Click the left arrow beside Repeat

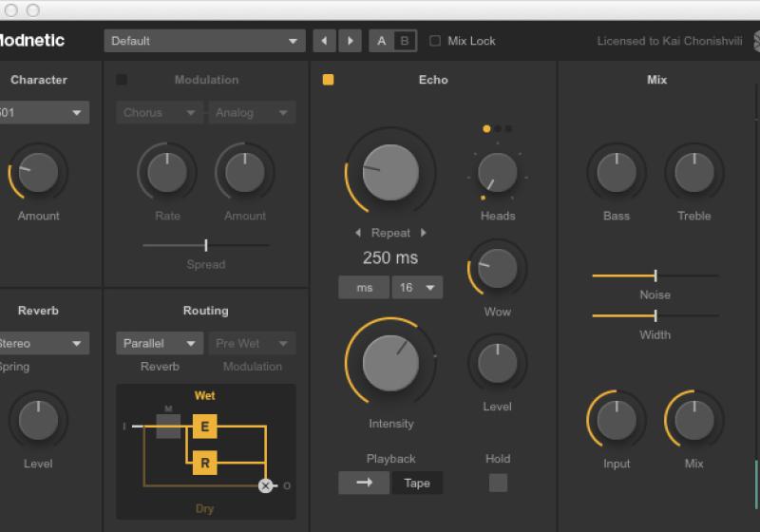tap(358, 233)
